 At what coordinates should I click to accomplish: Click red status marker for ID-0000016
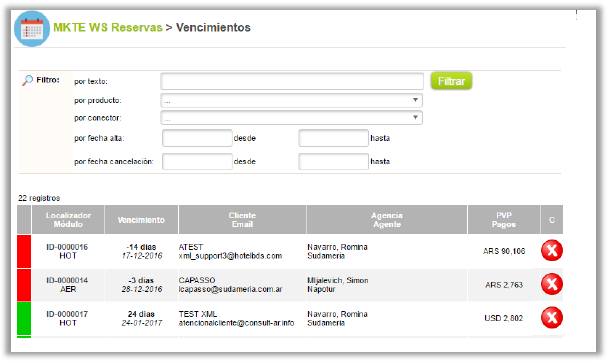click(x=24, y=251)
